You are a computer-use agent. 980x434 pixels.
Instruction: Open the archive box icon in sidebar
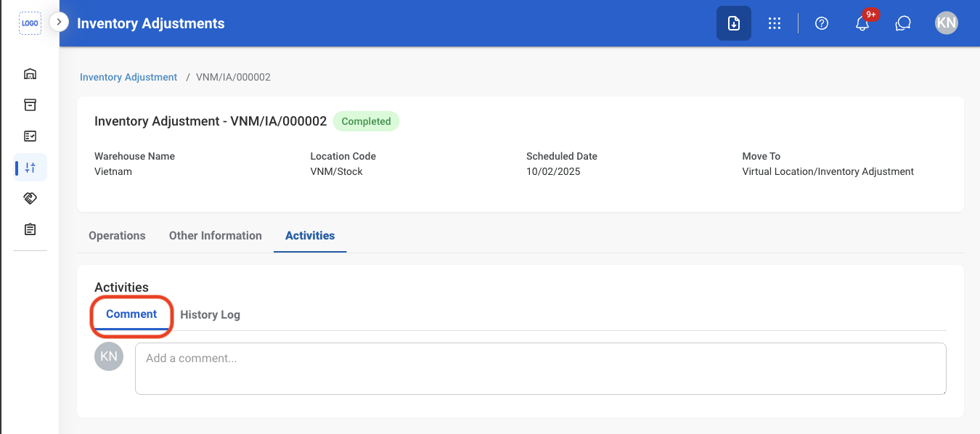30,105
